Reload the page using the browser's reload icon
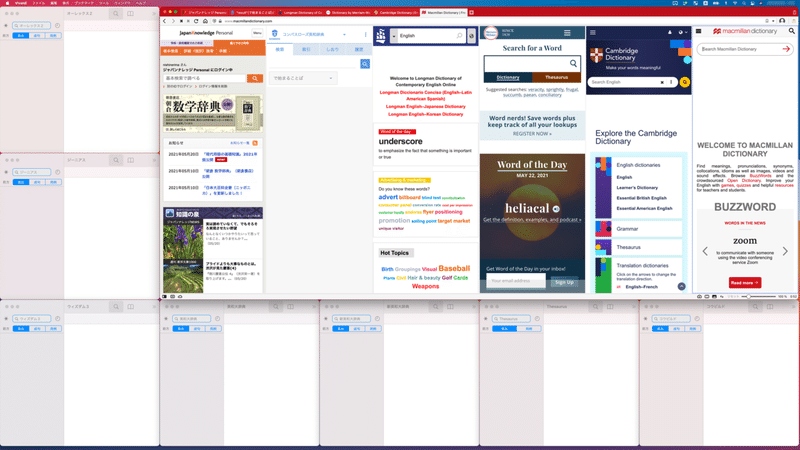800x450 pixels. click(x=196, y=21)
